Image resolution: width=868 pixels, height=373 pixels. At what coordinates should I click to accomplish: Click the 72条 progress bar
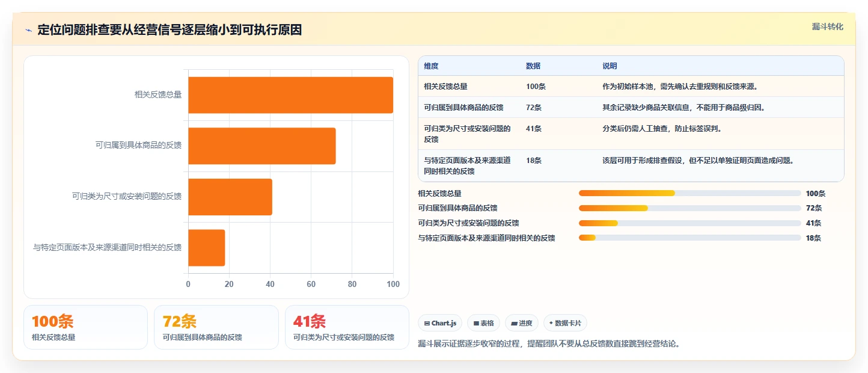pos(689,208)
